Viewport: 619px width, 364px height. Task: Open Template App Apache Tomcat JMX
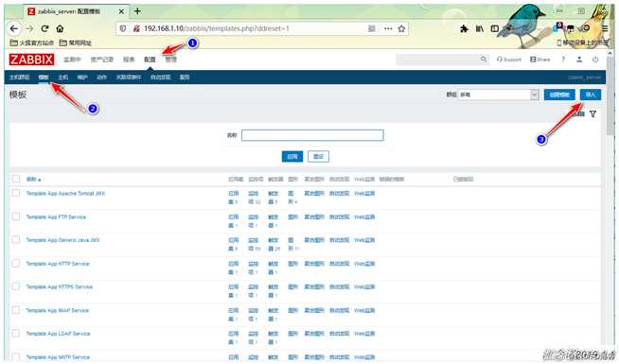[65, 193]
